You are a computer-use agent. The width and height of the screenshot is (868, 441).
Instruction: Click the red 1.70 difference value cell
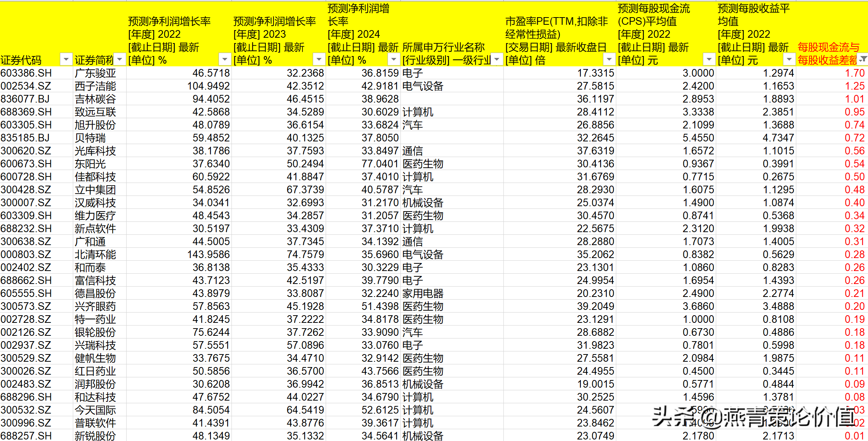point(854,73)
